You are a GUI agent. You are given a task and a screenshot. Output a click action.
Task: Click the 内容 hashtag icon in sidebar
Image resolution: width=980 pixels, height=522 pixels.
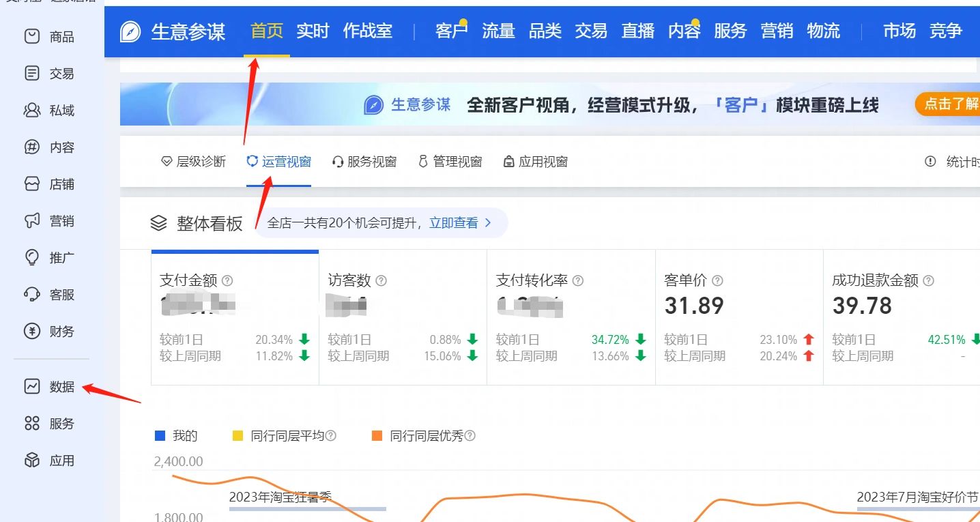tap(32, 147)
